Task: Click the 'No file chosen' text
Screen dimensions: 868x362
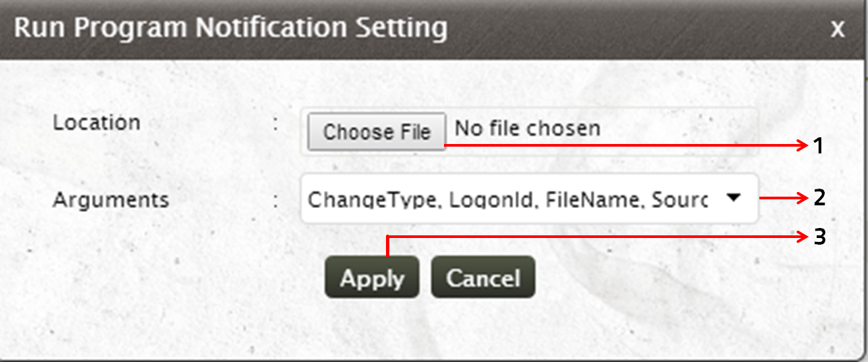Action: pos(527,128)
